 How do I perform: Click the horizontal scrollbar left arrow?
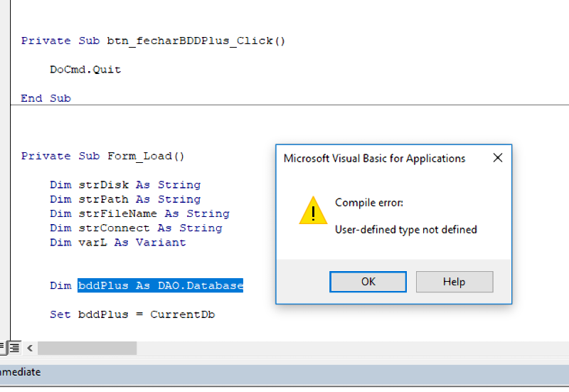(x=30, y=348)
